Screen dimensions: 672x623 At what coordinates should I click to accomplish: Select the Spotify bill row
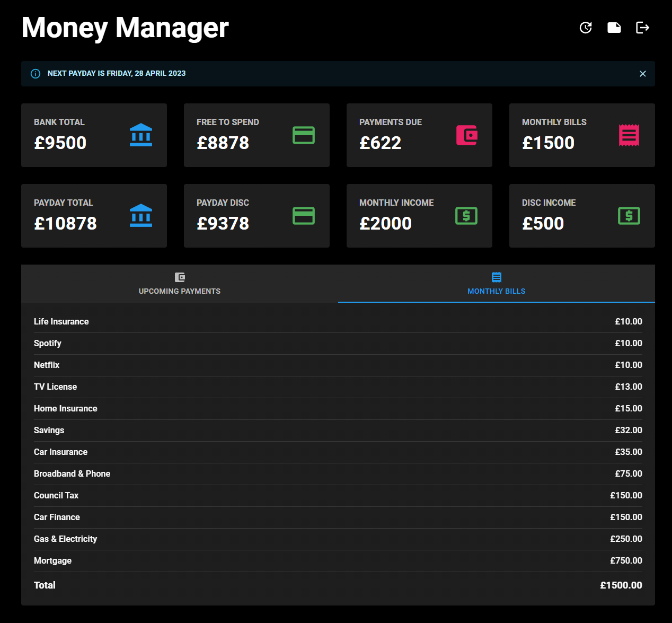click(x=338, y=344)
